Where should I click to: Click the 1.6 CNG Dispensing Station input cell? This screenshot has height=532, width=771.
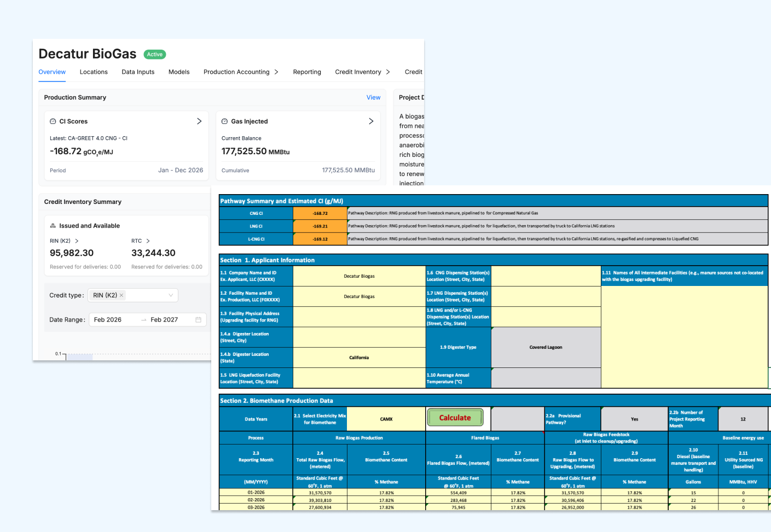click(546, 276)
